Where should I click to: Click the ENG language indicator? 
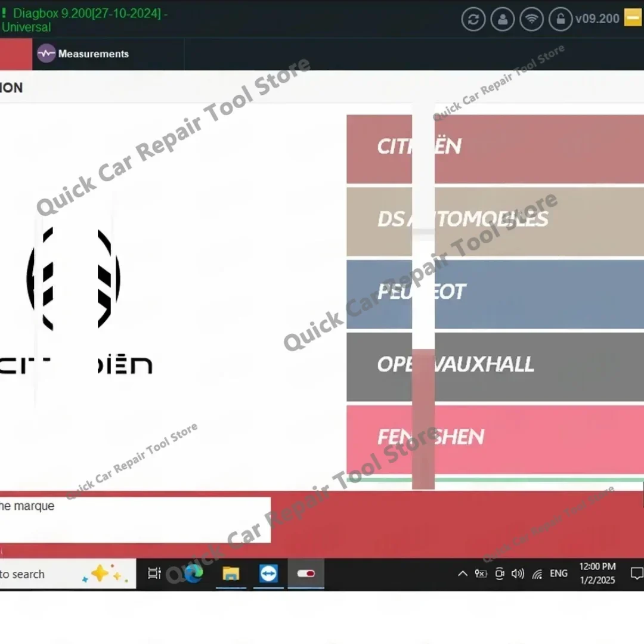[559, 574]
